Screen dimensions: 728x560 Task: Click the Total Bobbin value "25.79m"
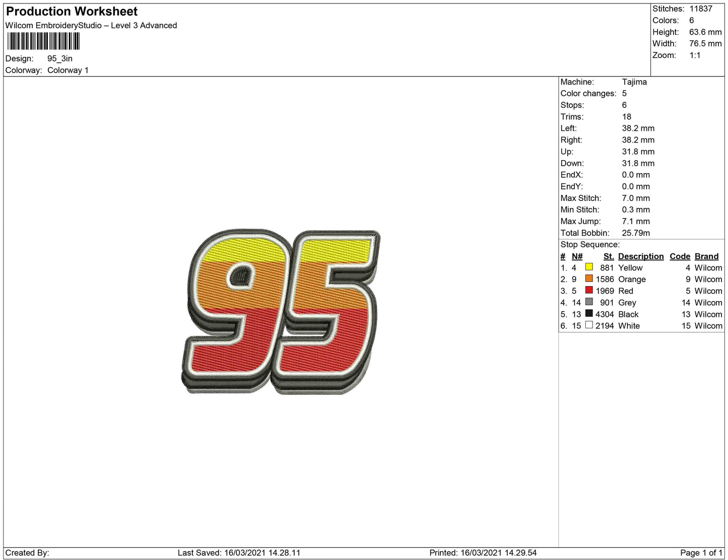(636, 233)
